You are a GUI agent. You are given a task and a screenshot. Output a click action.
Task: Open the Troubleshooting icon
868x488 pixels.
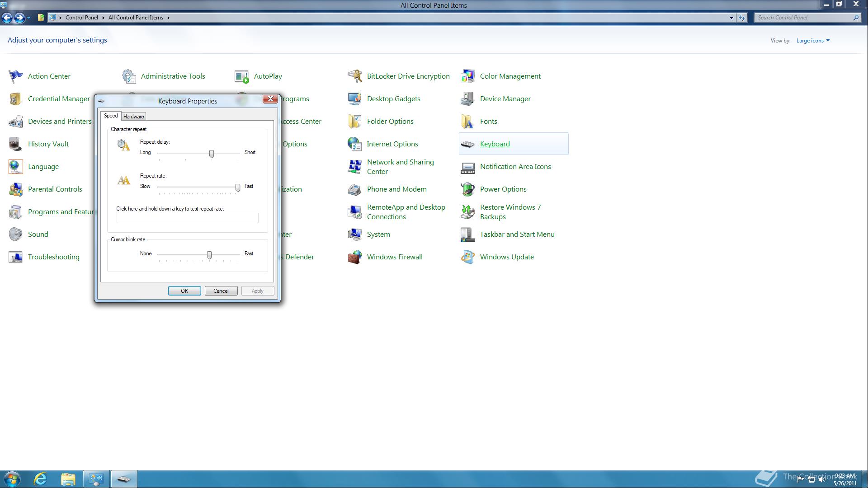coord(16,257)
